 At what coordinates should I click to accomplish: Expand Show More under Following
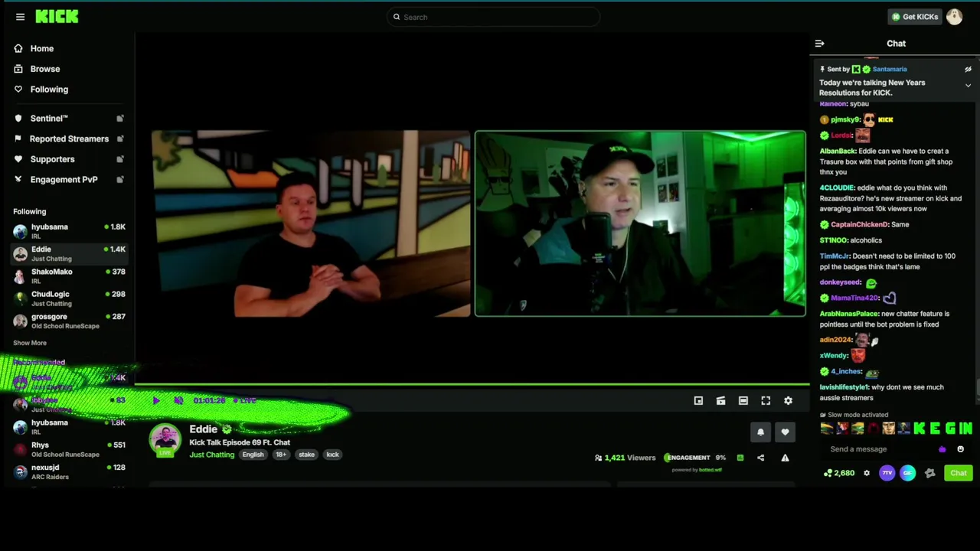tap(30, 343)
